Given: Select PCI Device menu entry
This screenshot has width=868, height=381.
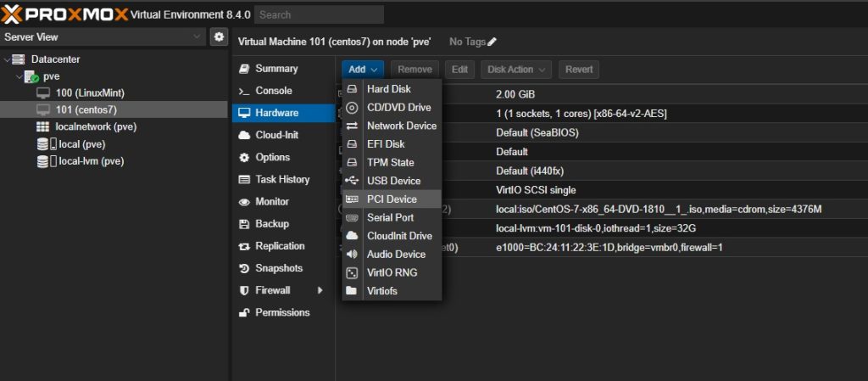Looking at the screenshot, I should 392,199.
